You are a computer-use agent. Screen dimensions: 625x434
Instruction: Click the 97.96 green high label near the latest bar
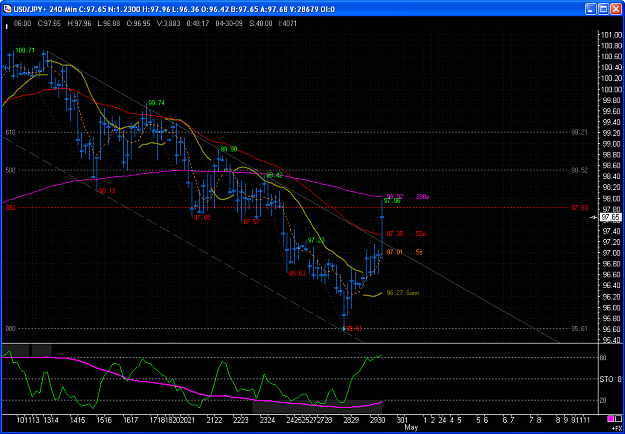pyautogui.click(x=392, y=201)
